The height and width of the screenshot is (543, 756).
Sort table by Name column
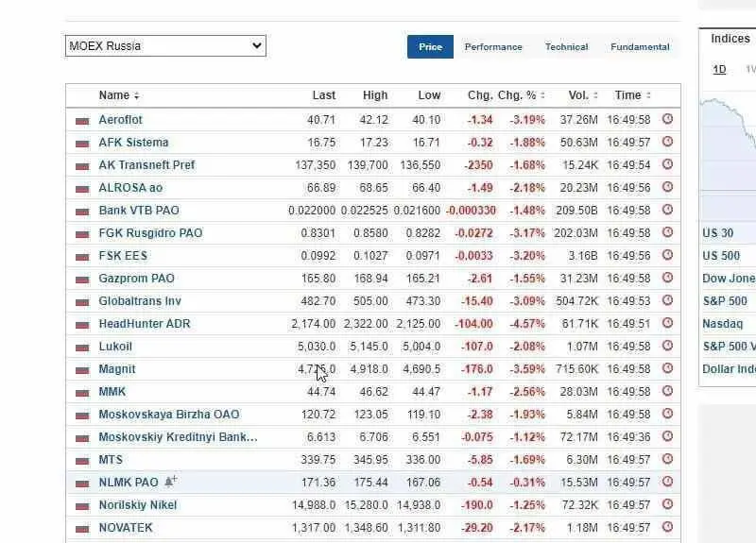tap(119, 95)
